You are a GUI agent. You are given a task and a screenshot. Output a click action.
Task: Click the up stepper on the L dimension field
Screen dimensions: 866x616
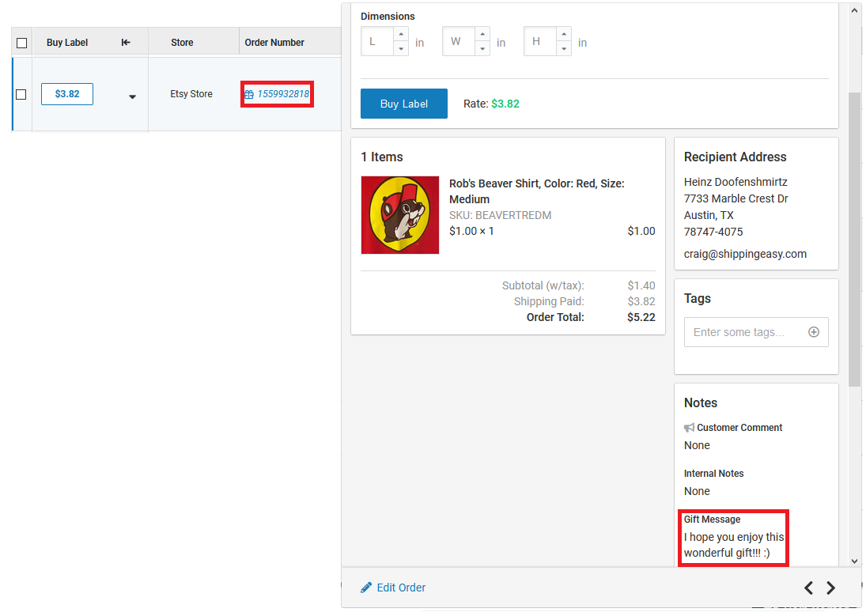[x=401, y=34]
